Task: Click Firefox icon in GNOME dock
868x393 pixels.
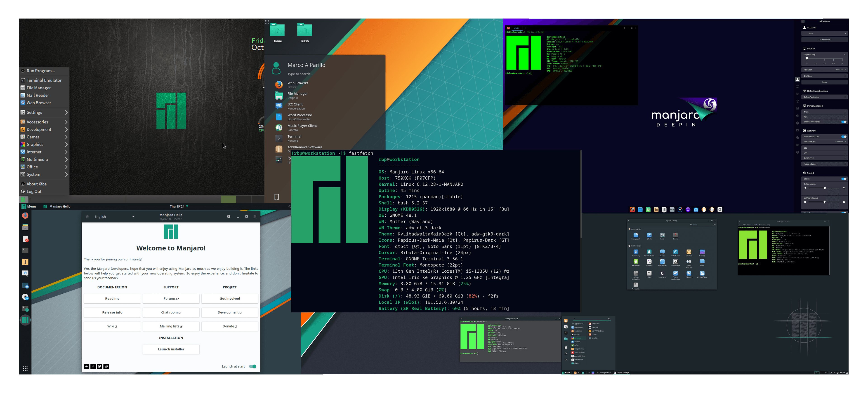Action: coord(25,215)
